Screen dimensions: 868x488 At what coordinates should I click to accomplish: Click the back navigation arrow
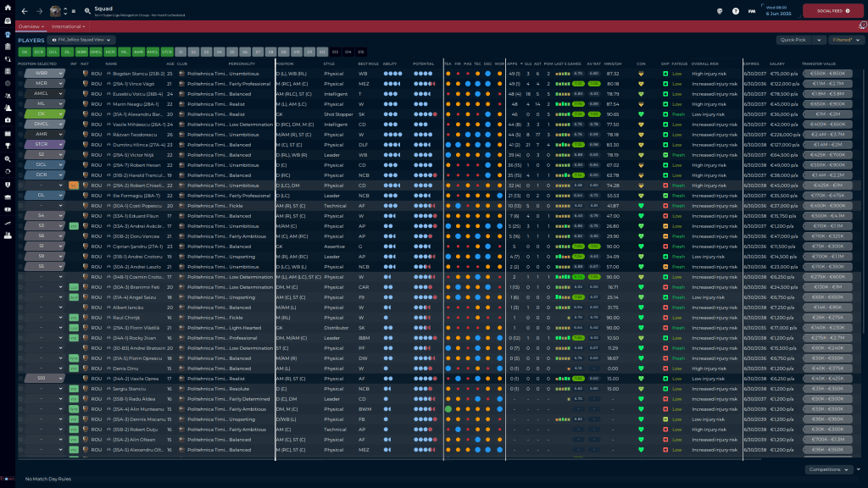point(25,11)
